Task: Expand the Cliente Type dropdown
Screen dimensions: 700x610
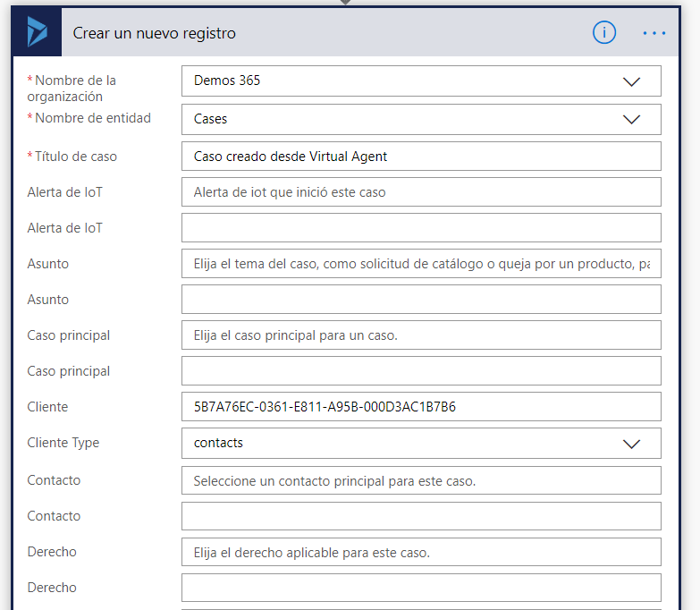Action: pyautogui.click(x=631, y=444)
